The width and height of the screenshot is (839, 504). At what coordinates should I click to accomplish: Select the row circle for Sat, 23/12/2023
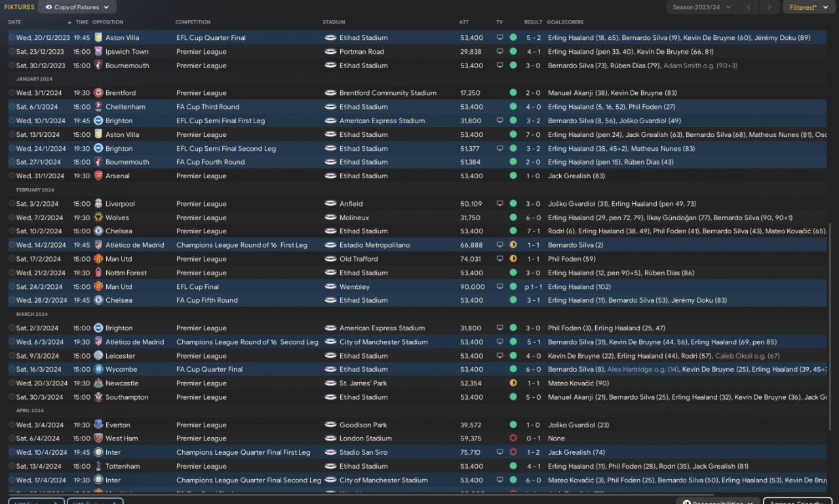(12, 52)
